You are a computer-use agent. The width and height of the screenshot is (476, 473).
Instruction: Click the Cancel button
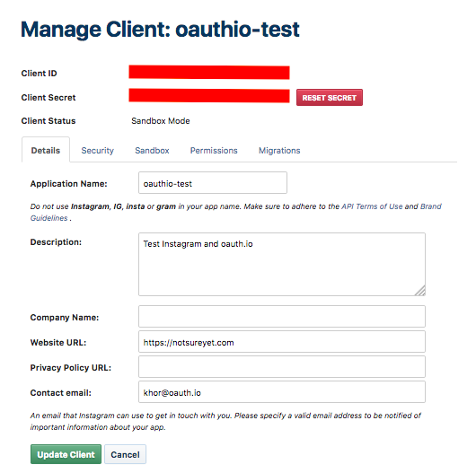125,454
